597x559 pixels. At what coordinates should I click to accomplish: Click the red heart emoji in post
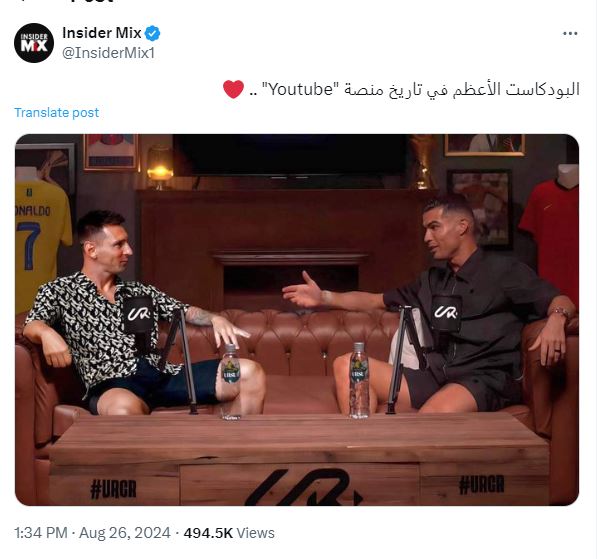point(233,89)
